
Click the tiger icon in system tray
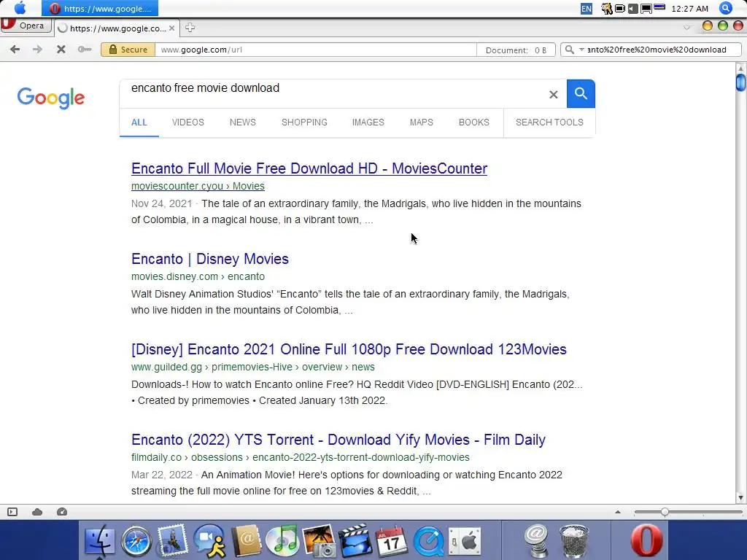point(606,9)
